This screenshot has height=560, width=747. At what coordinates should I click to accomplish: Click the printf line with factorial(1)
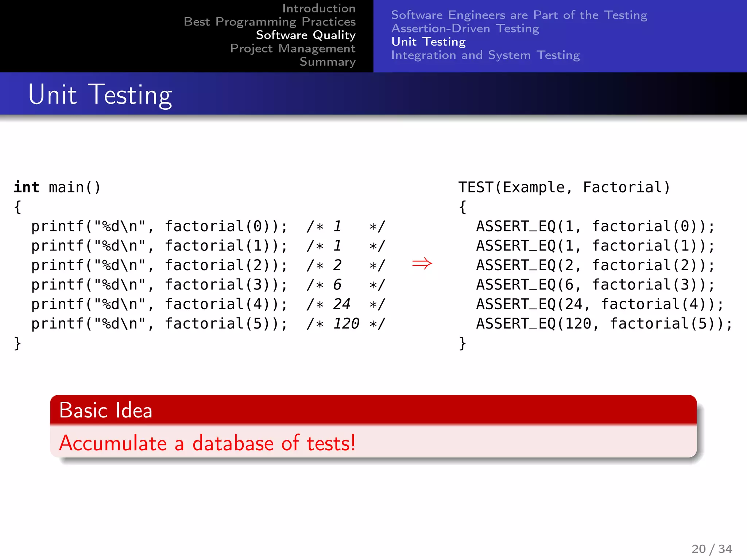208,246
